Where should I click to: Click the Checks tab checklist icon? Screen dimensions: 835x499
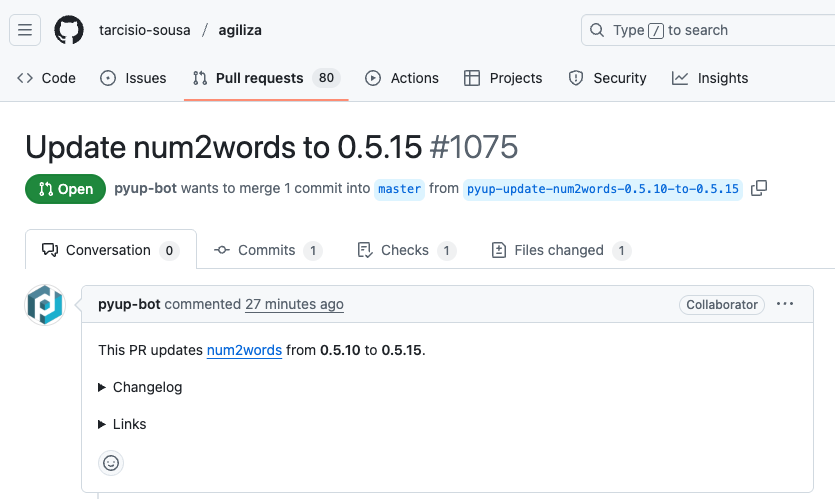pyautogui.click(x=365, y=250)
